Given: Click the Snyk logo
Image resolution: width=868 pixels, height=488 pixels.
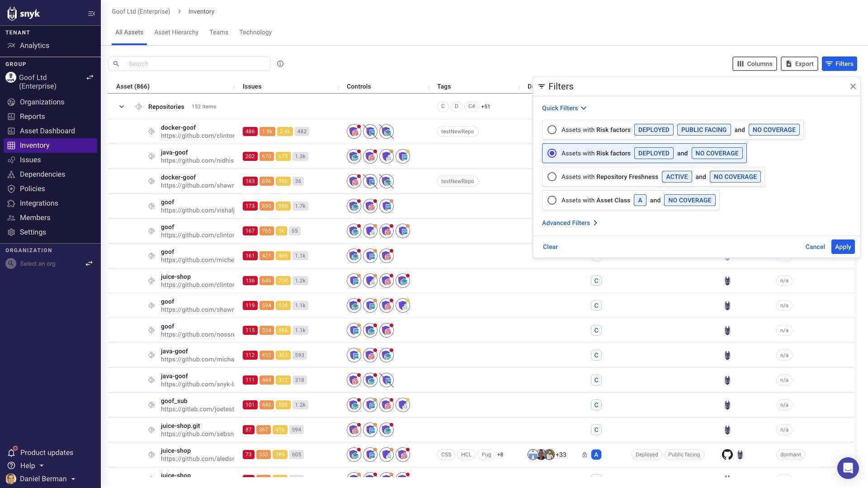Looking at the screenshot, I should 24,14.
